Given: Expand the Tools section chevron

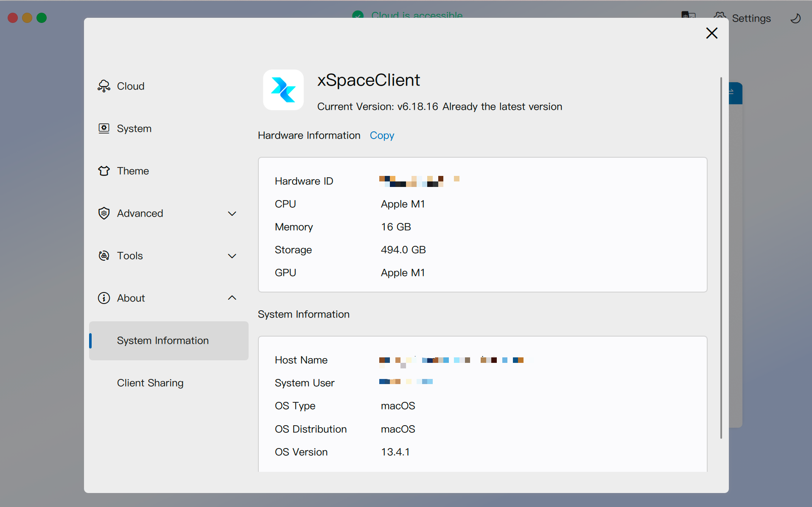Looking at the screenshot, I should pyautogui.click(x=232, y=256).
